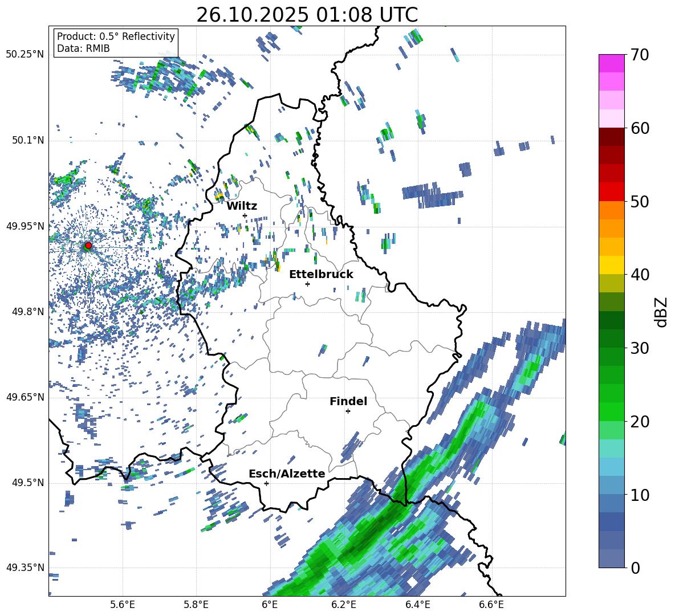675x616 pixels.
Task: Click the 6.4°E longitude label
Action: (417, 605)
